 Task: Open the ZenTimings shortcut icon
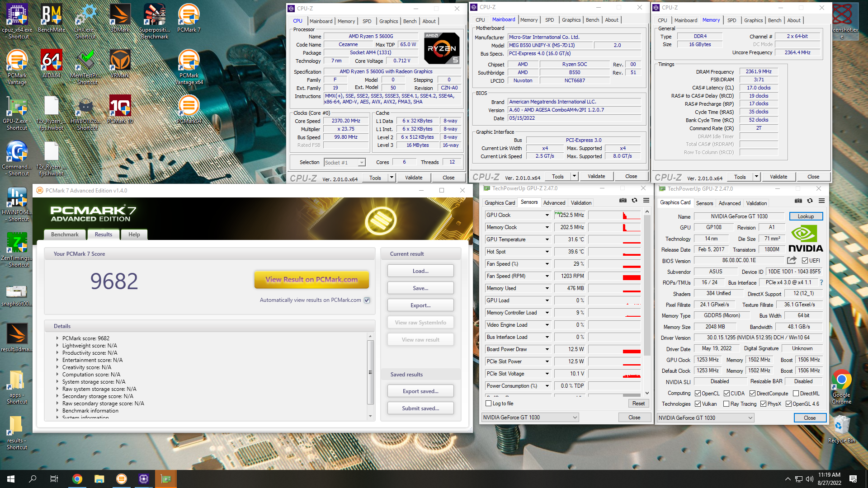tap(17, 250)
